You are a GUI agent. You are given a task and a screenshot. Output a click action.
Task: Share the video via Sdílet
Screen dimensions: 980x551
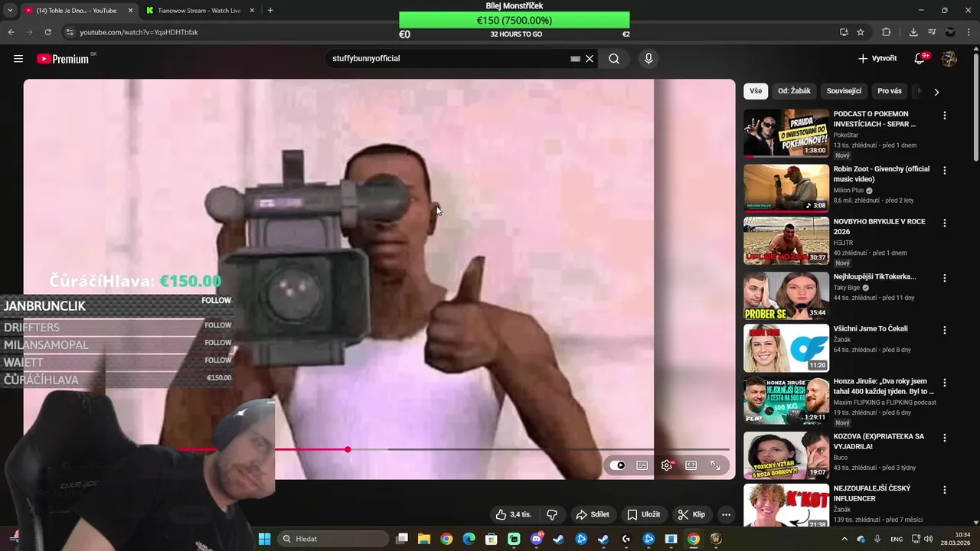[593, 514]
